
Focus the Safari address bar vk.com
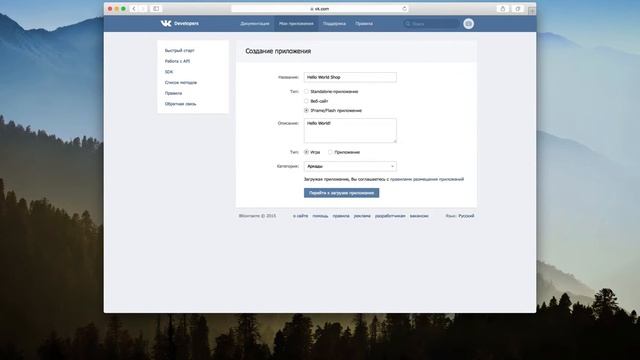pos(320,9)
